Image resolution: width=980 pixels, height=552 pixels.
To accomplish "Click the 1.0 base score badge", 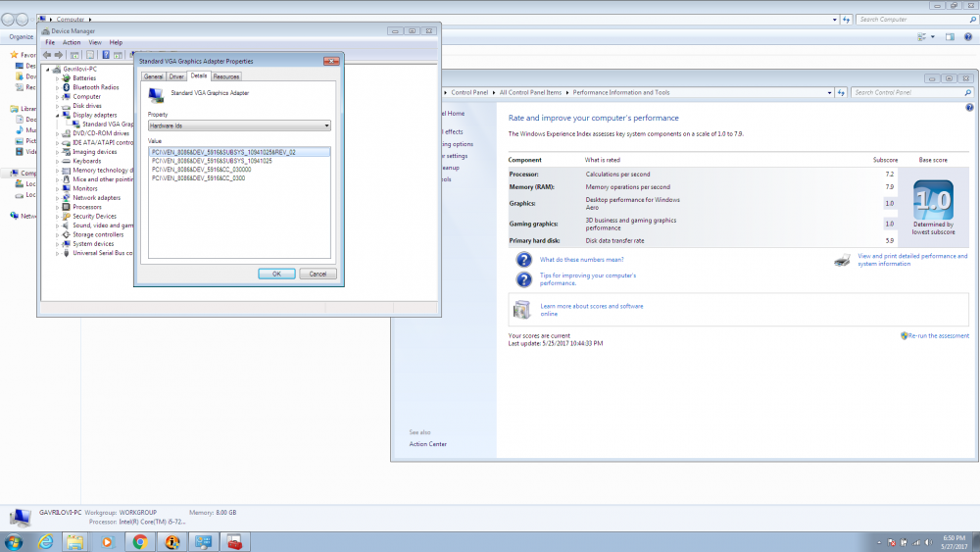I will 933,200.
